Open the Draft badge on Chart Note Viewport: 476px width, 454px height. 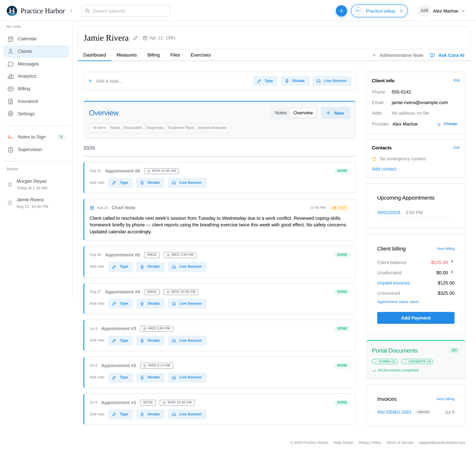coord(339,208)
